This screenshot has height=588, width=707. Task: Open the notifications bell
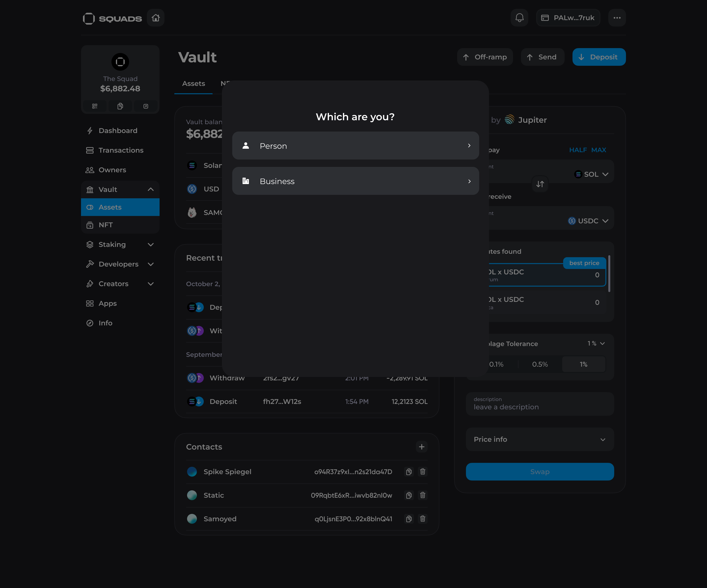tap(519, 18)
